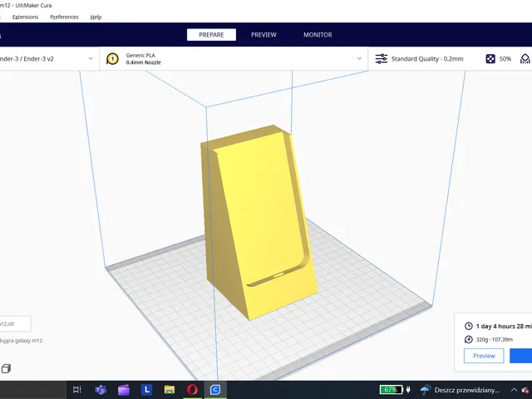Click the support settings icon
This screenshot has width=532, height=399.
525,59
